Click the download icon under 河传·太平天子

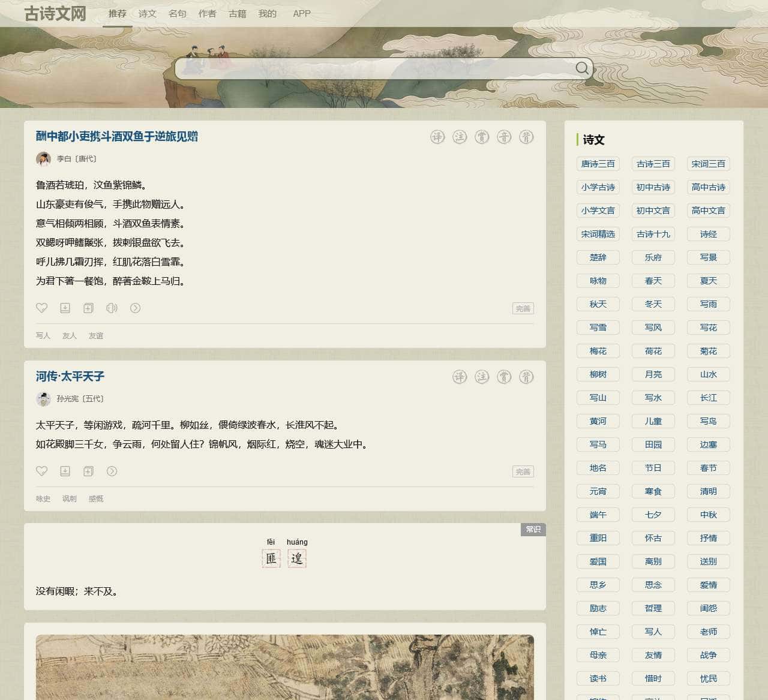(65, 471)
